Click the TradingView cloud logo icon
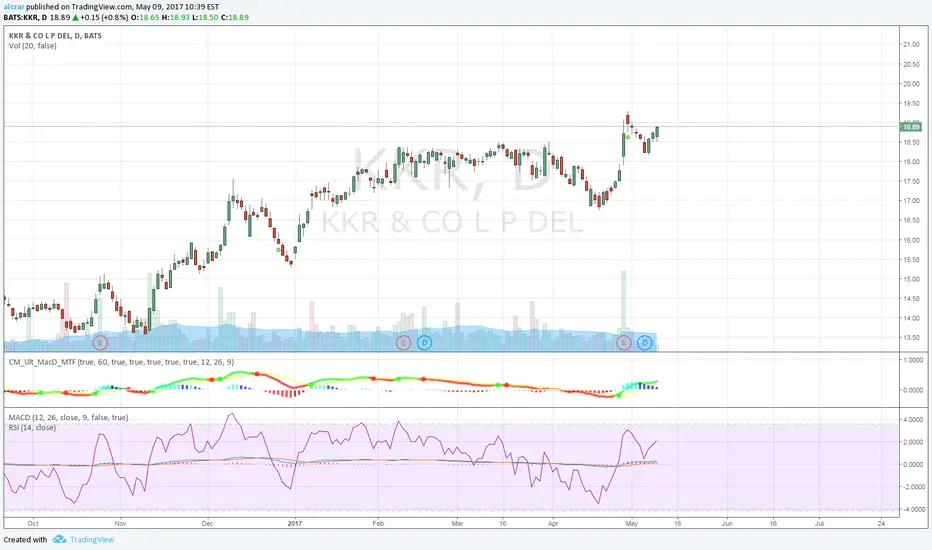Viewport: 932px width, 550px height. tap(59, 539)
